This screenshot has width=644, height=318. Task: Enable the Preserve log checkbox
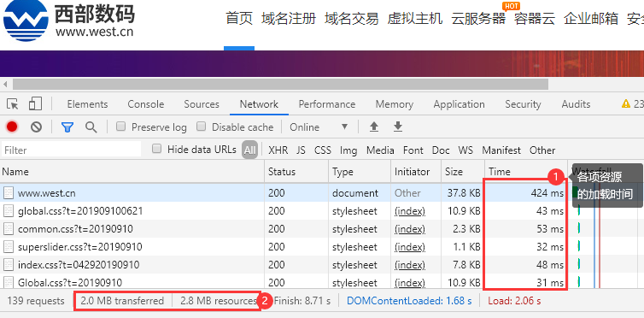click(x=120, y=127)
